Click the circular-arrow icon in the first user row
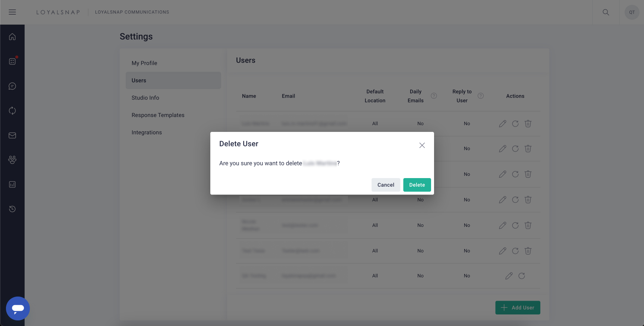 515,124
